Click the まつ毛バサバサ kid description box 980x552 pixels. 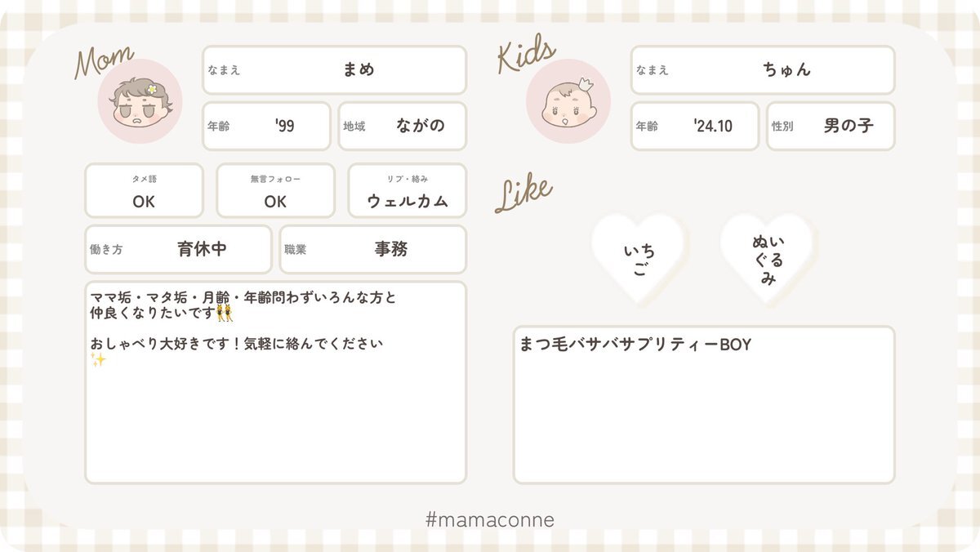point(704,405)
